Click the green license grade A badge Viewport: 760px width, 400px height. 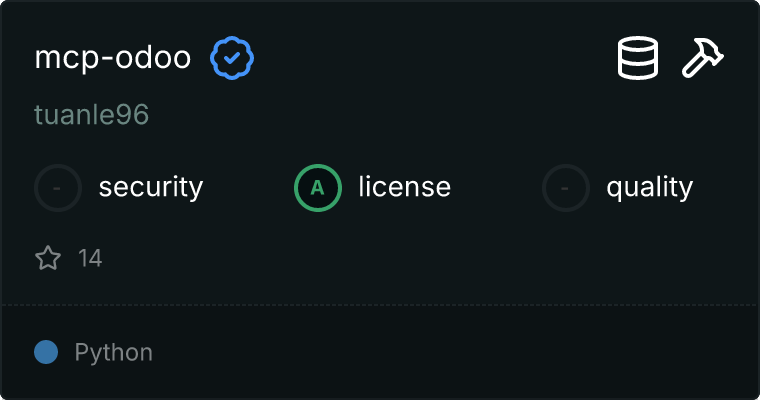[318, 187]
